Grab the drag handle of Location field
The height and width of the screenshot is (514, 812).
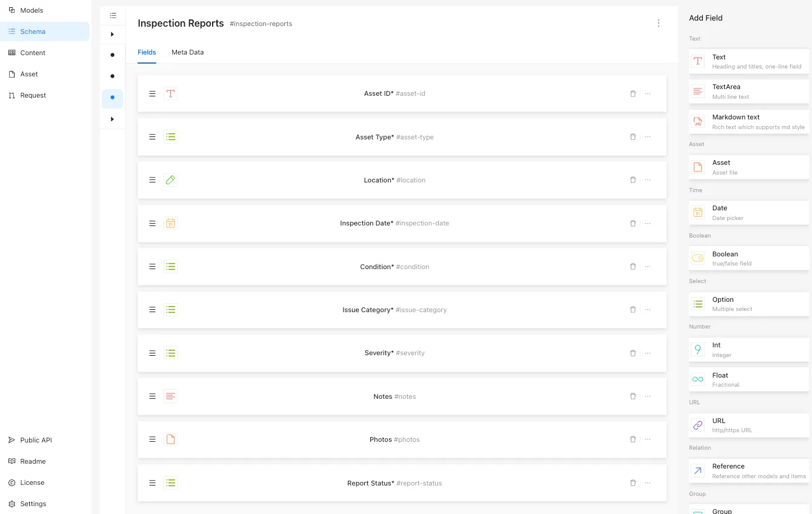click(153, 180)
